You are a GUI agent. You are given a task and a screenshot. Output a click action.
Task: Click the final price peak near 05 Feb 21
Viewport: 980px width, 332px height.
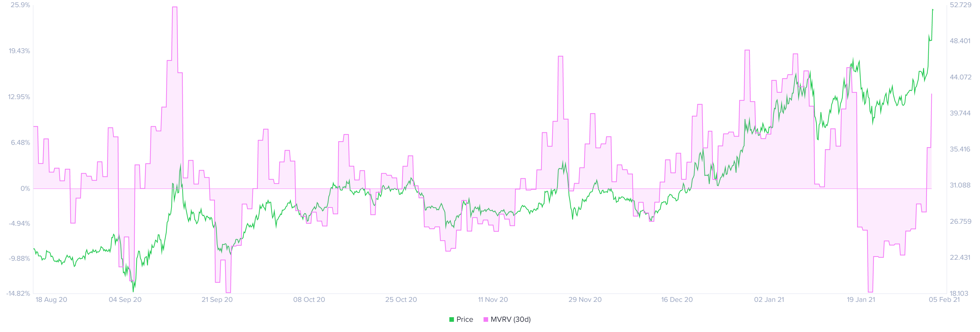[x=933, y=9]
